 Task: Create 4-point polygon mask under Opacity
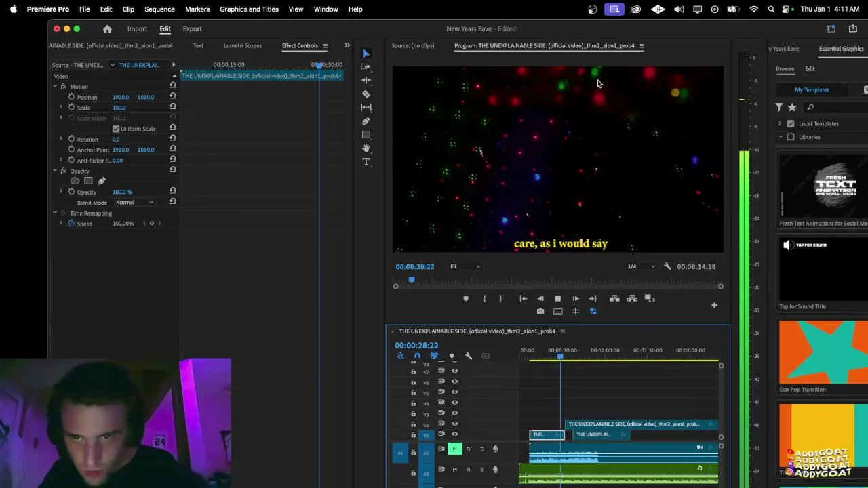click(88, 181)
